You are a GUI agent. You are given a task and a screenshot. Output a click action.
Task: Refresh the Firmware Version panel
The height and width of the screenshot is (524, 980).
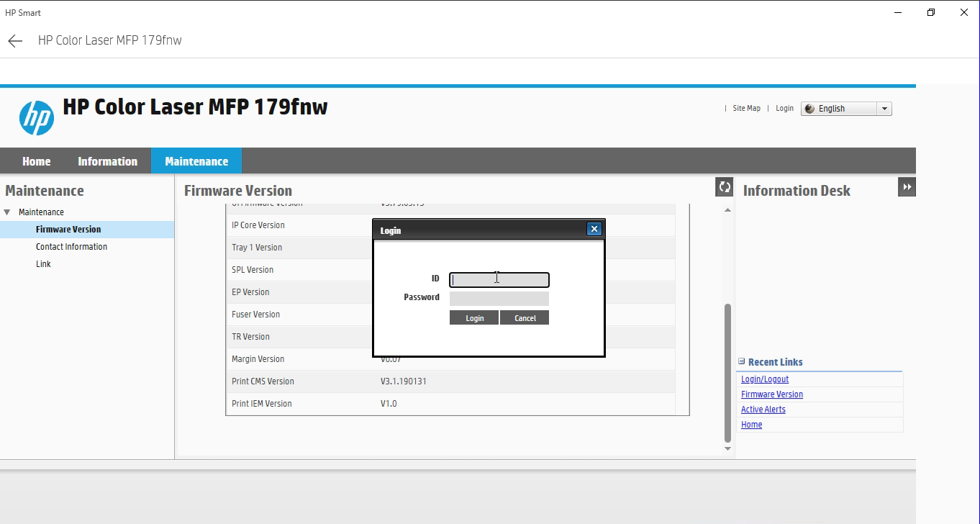point(725,187)
